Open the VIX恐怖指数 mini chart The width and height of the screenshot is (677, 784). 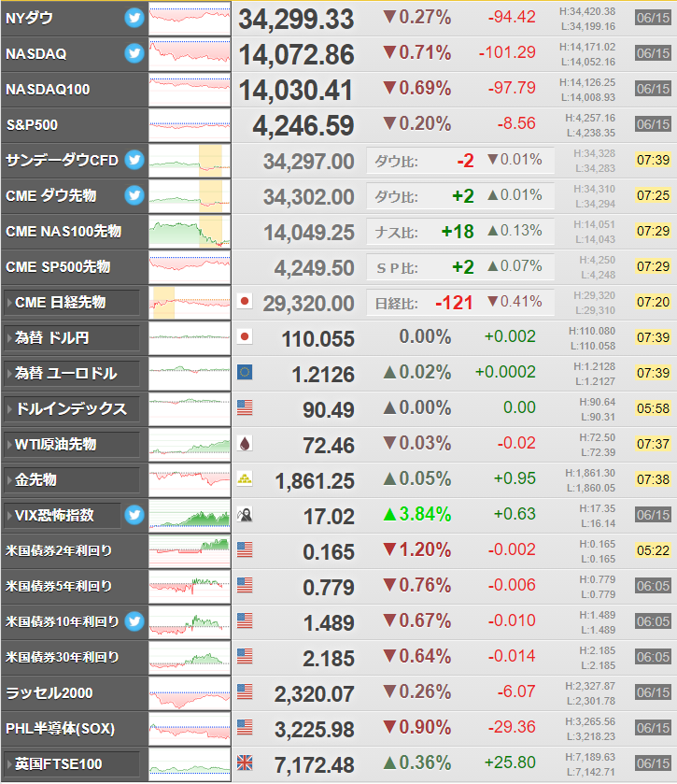(x=190, y=516)
